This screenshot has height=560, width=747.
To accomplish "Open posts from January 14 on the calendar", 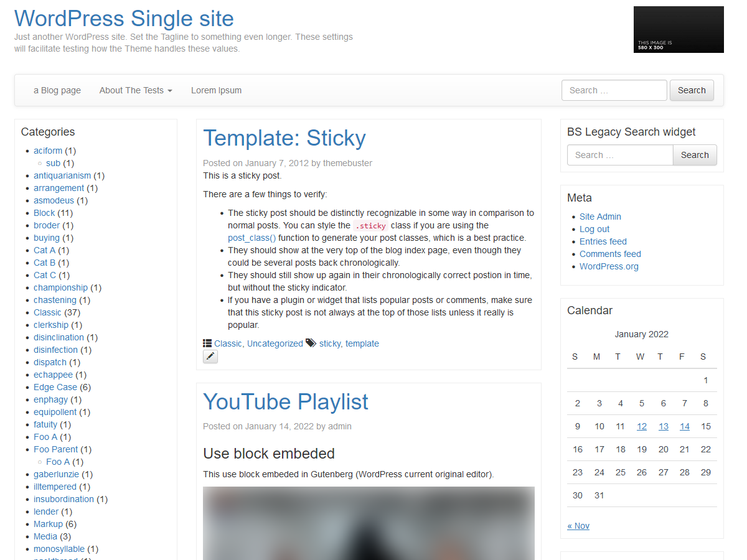I will (x=685, y=426).
